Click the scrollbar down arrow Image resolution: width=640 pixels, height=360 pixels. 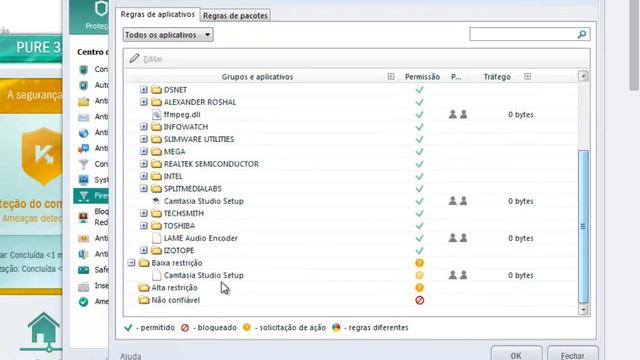[x=583, y=310]
